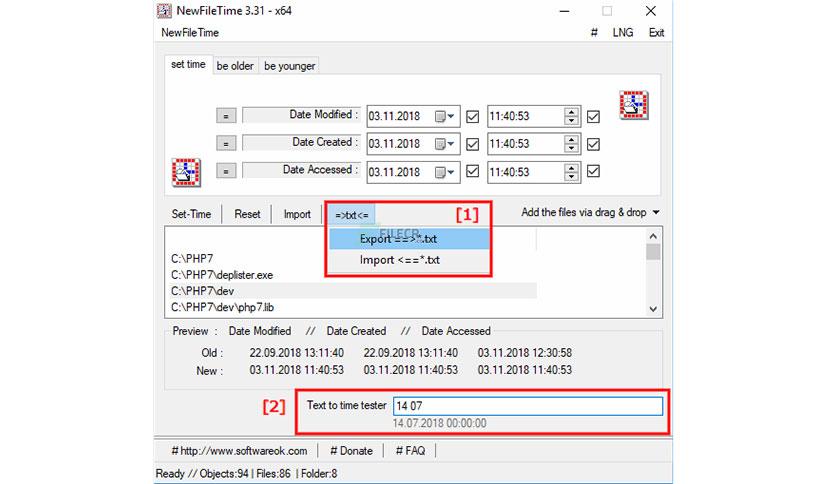
Task: Click the equals button beside Date Created
Action: point(226,143)
